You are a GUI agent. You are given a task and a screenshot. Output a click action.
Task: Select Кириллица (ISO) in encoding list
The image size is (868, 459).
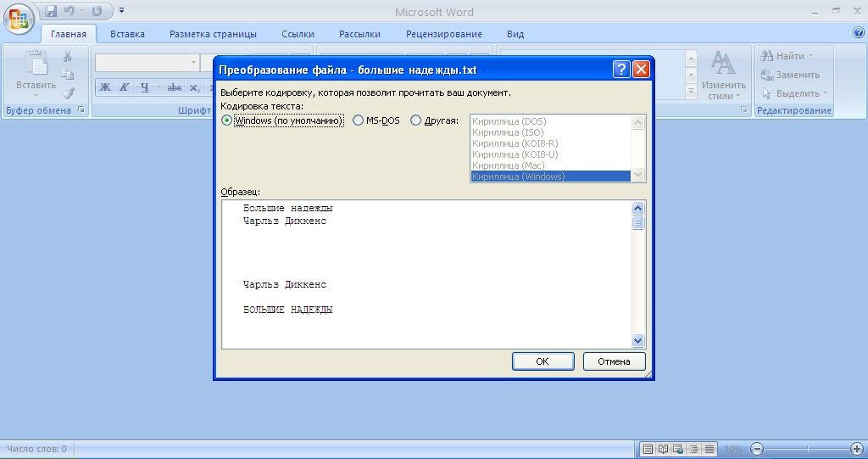tap(550, 132)
